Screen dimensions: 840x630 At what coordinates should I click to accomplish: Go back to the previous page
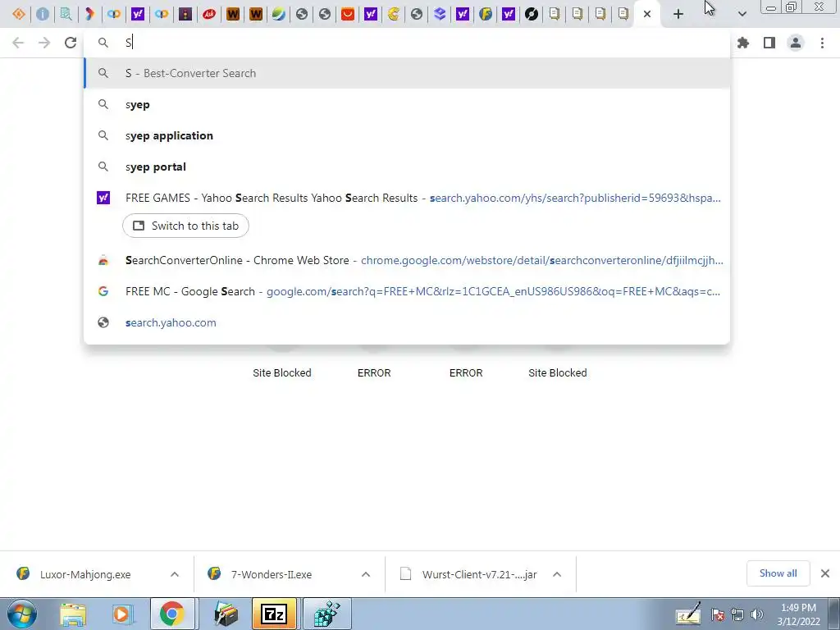(18, 43)
